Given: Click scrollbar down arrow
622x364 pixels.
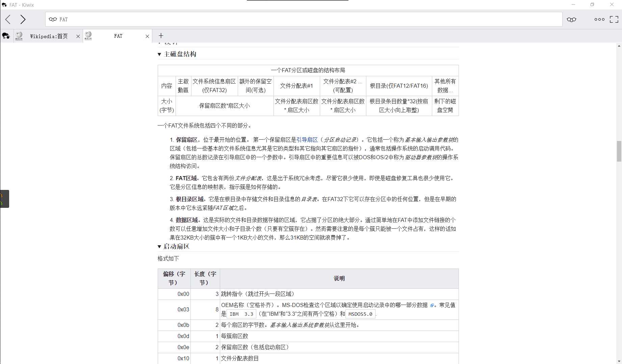Looking at the screenshot, I should pos(619,361).
